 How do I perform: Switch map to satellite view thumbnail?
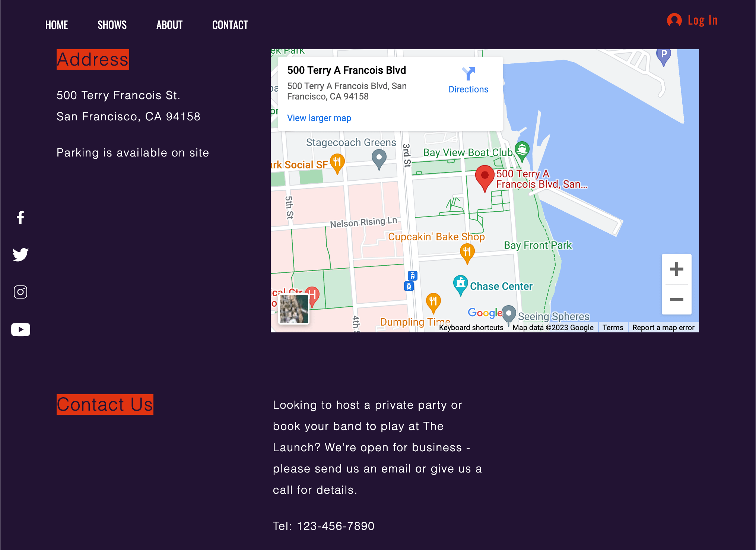[294, 310]
